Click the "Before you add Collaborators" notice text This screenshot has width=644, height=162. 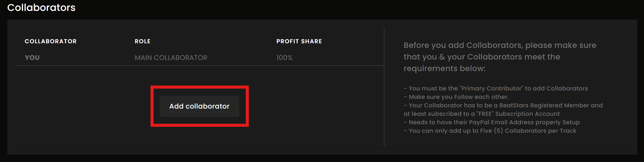pos(500,45)
